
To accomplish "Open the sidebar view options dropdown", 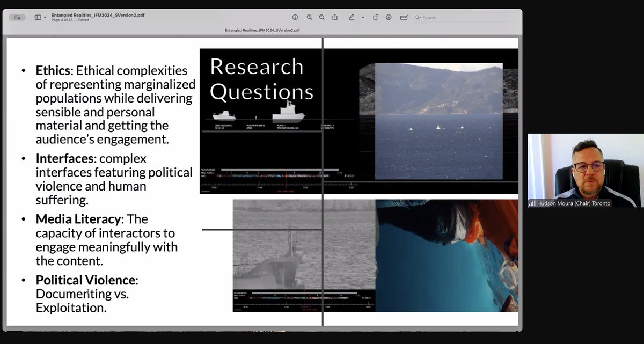I will 44,17.
